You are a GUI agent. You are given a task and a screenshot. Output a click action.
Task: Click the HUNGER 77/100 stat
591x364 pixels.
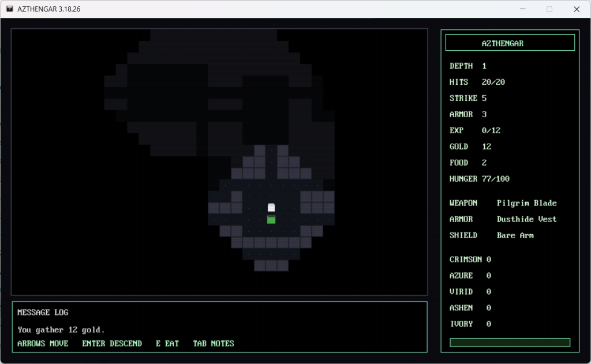click(479, 179)
